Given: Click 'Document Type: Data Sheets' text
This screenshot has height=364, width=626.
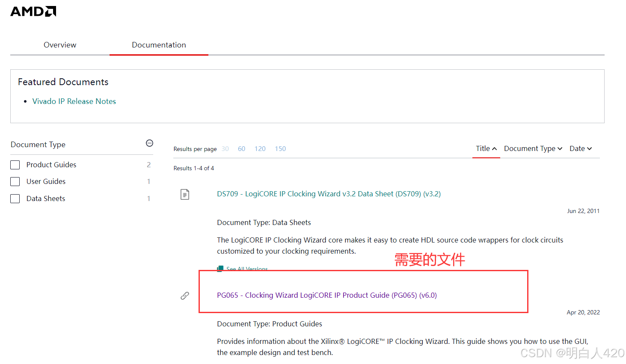Looking at the screenshot, I should [264, 222].
